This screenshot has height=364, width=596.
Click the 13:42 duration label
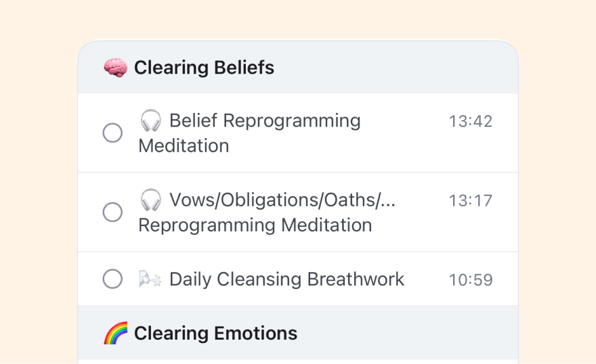pyautogui.click(x=470, y=122)
